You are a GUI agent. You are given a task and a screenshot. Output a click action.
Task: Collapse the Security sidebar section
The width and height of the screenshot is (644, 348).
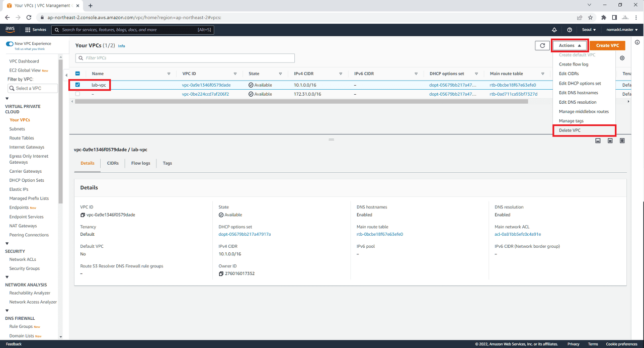coord(7,244)
